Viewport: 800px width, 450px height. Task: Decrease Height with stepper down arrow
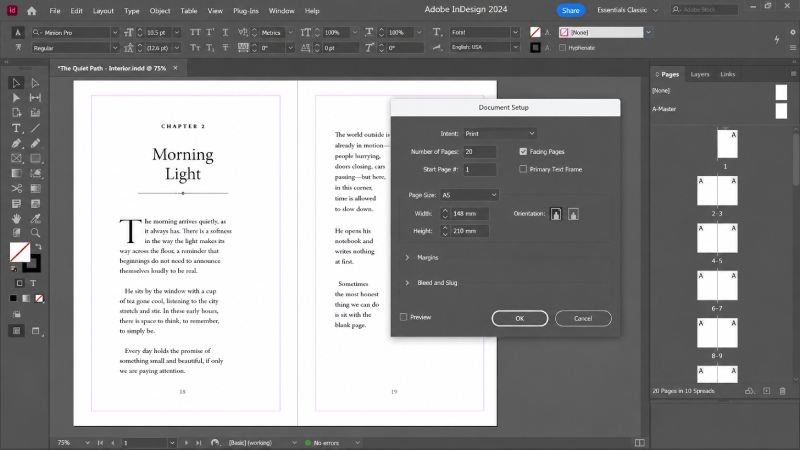[x=445, y=234]
